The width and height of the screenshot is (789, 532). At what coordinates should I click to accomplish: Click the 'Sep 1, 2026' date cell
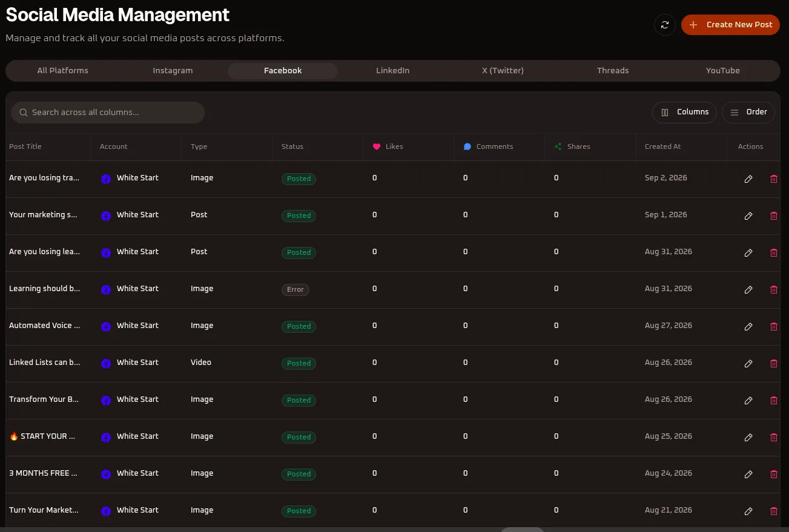(666, 215)
